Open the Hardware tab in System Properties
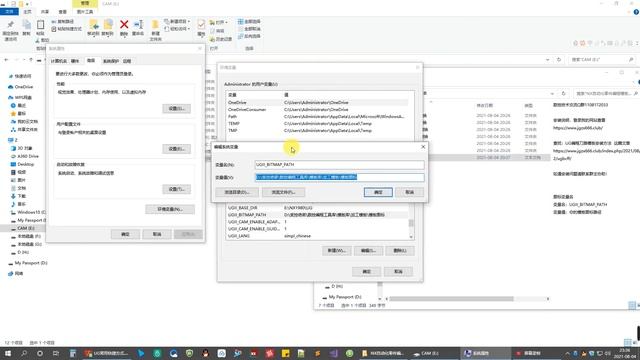Screen dimensions: 640x360 point(75,61)
